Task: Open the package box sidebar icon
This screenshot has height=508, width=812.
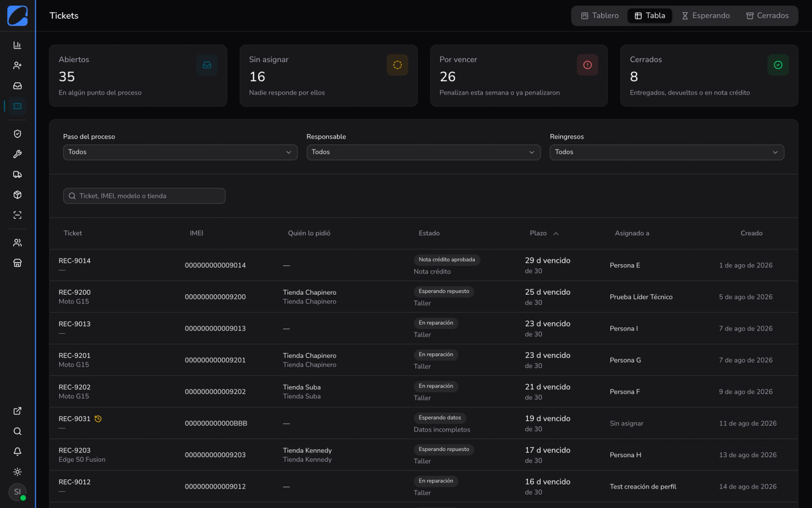Action: (x=17, y=195)
